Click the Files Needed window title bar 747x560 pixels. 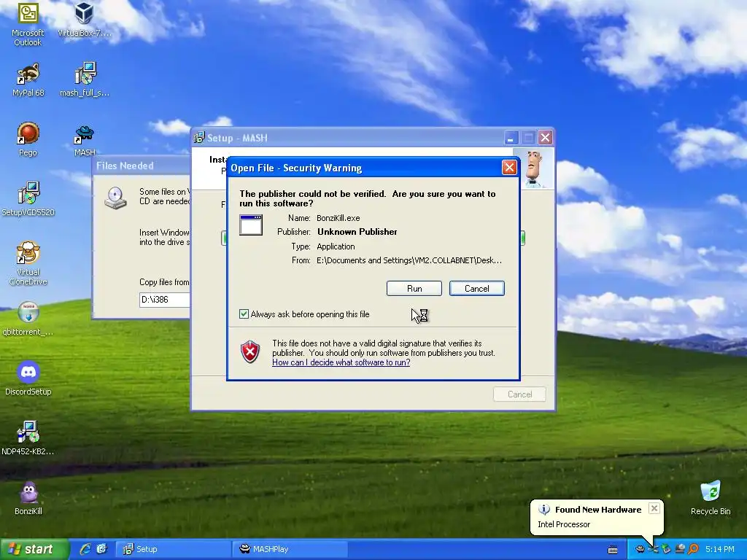coord(141,166)
